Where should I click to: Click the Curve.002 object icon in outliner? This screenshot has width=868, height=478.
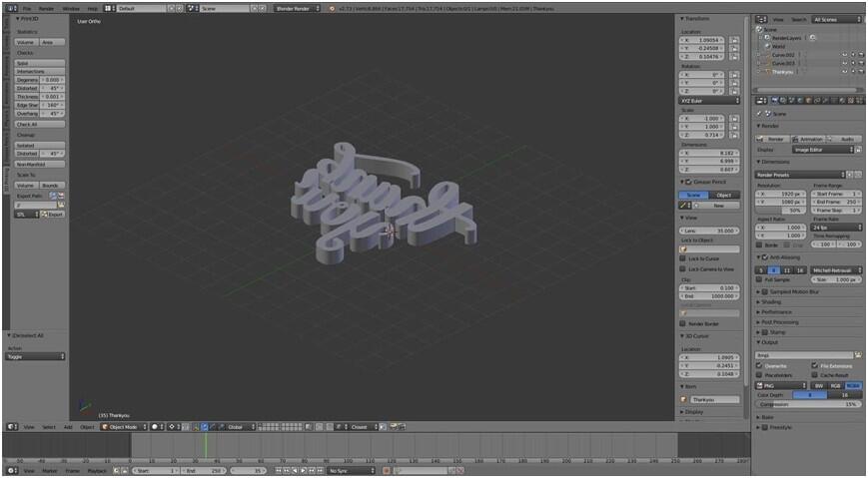[766, 55]
